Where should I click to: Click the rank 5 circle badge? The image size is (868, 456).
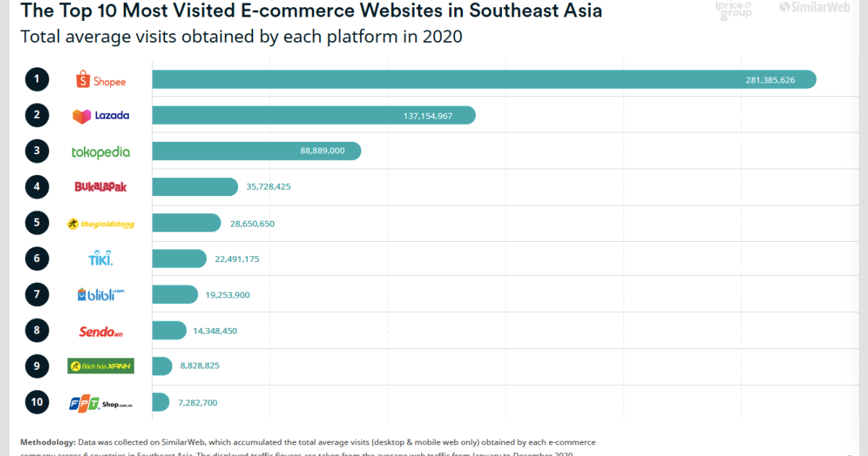coord(37,222)
